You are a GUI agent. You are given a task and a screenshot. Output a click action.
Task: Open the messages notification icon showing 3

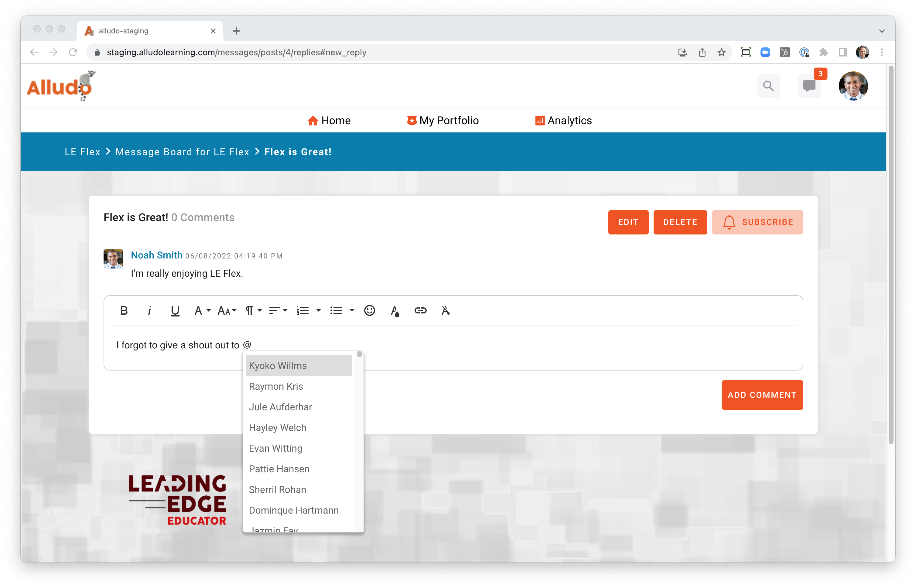click(809, 86)
